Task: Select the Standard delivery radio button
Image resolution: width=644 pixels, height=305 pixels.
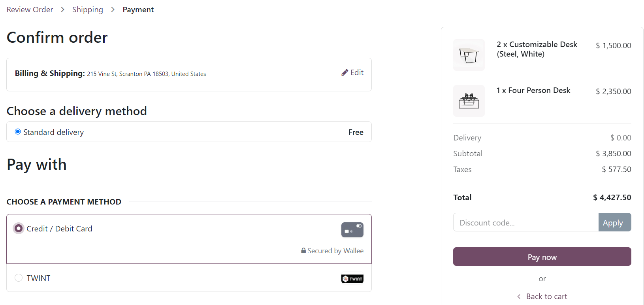Action: 18,132
